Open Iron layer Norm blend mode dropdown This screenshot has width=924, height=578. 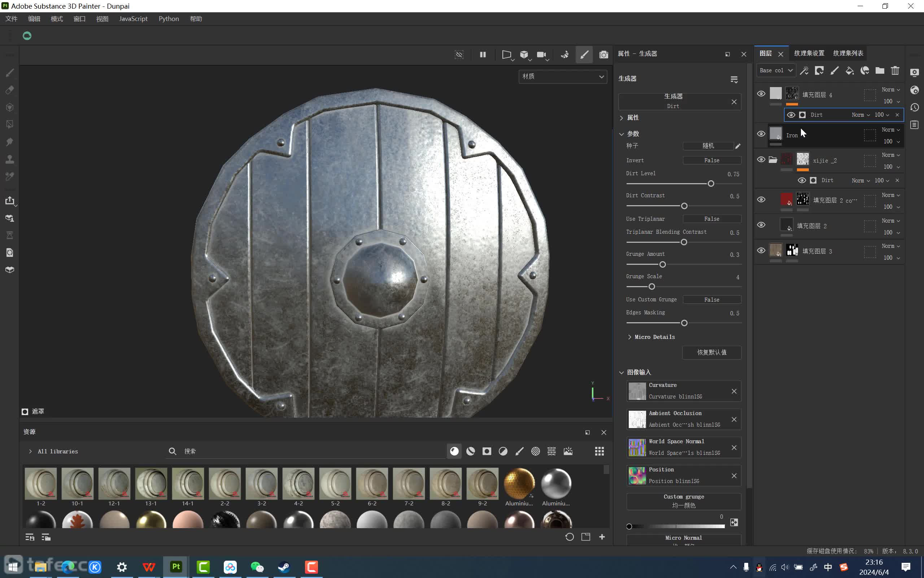coord(891,130)
